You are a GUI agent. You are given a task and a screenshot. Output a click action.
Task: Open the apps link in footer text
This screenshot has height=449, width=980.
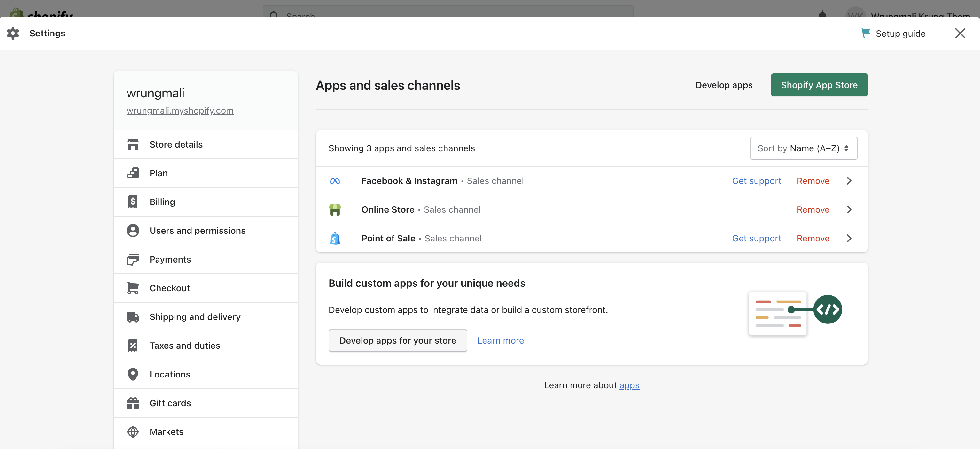click(629, 385)
